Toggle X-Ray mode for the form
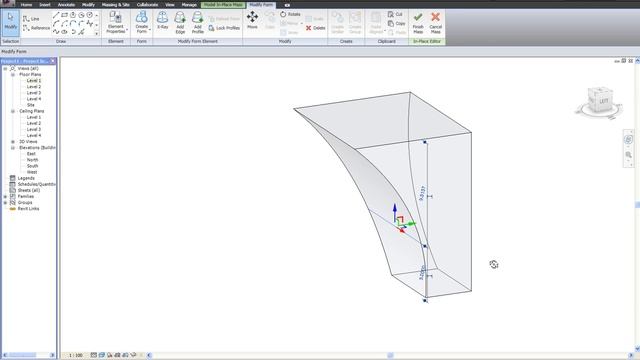The image size is (640, 360). (x=162, y=20)
